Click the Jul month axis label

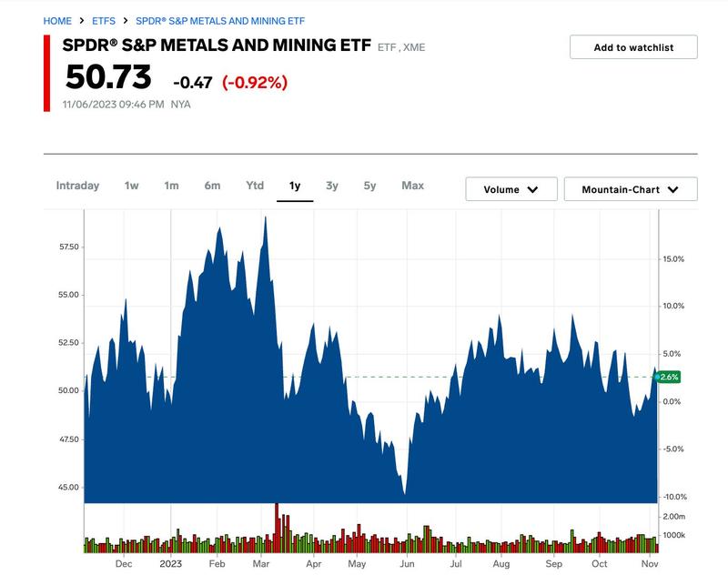click(x=456, y=564)
